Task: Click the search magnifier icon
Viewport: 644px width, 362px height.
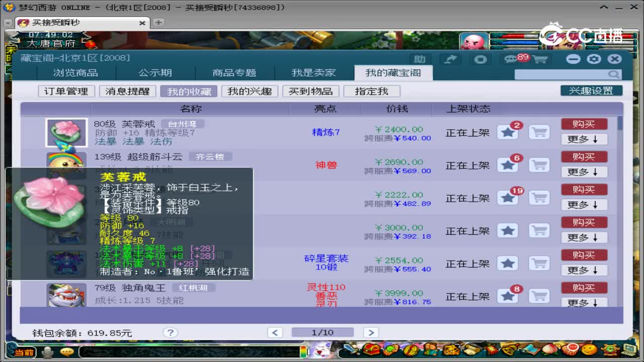Action: (614, 74)
